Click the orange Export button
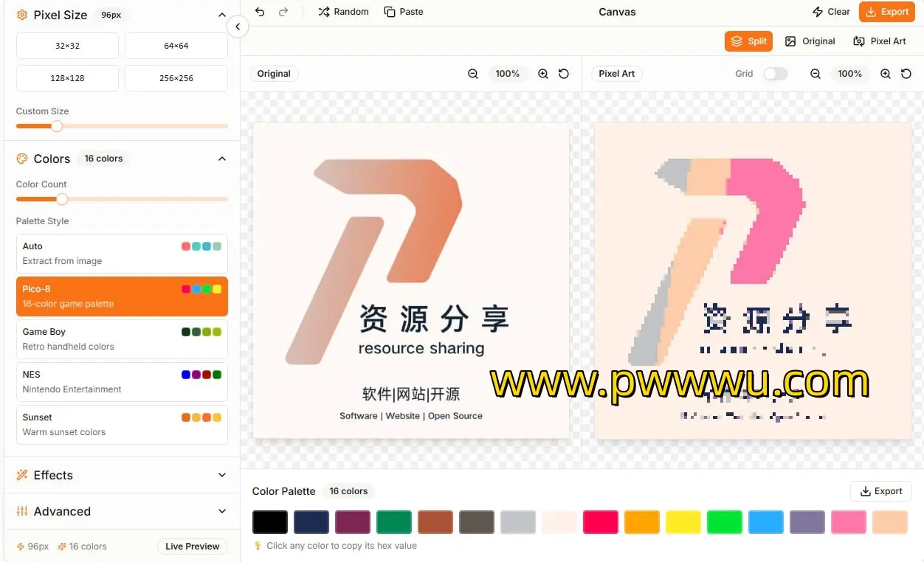The height and width of the screenshot is (562, 924). (886, 12)
